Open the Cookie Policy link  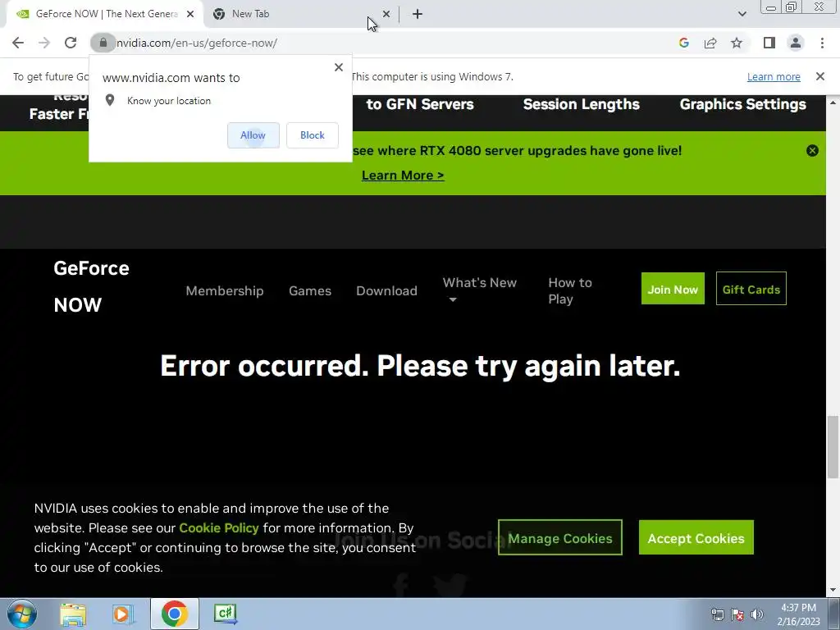coord(218,528)
